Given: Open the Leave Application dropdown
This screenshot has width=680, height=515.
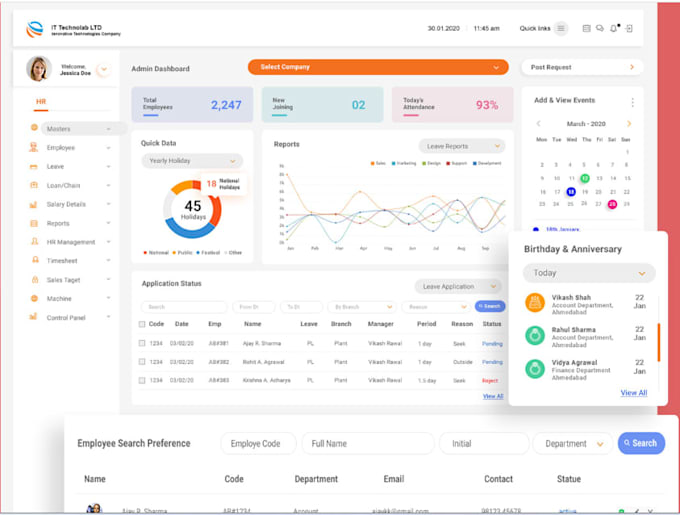Looking at the screenshot, I should pos(458,287).
